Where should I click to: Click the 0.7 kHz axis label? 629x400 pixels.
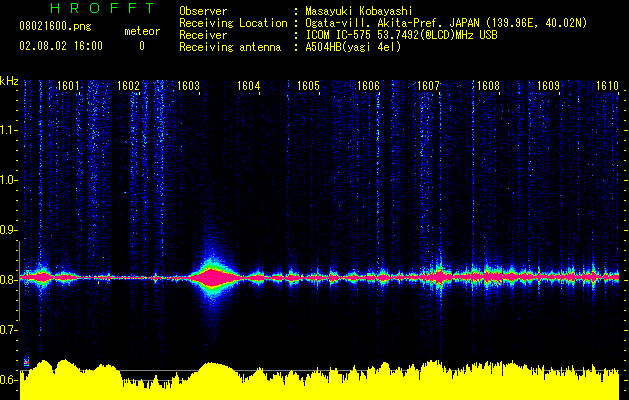point(8,330)
